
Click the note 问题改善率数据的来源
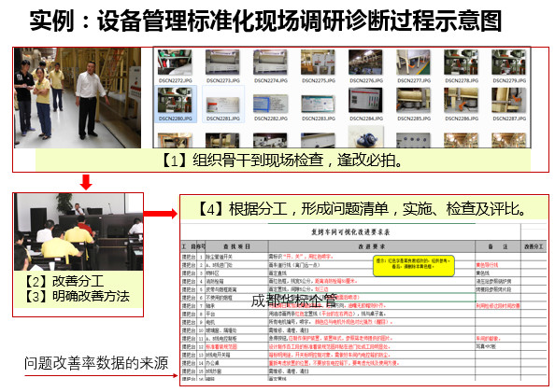pyautogui.click(x=96, y=363)
